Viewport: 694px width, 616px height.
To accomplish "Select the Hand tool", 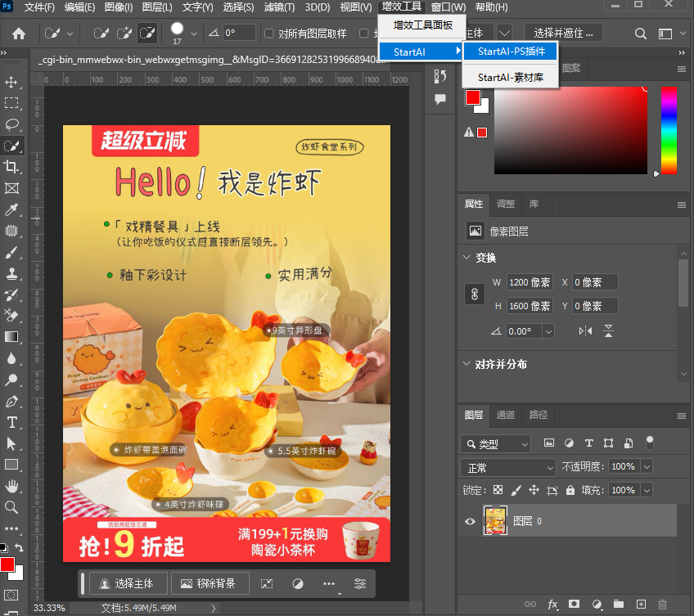I will tap(11, 486).
